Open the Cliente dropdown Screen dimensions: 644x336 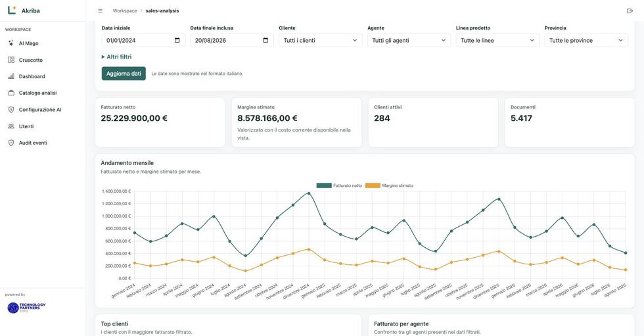[321, 40]
